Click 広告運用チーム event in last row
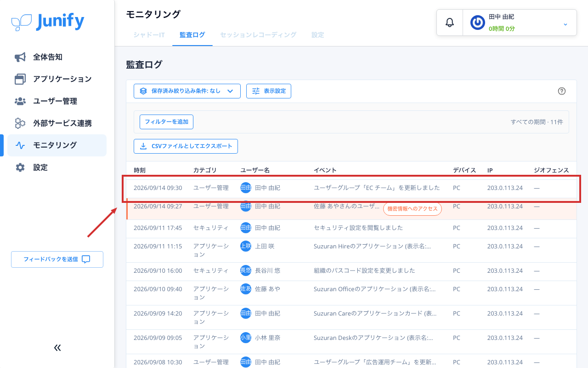Screen dimensions: 588x368 point(376,362)
